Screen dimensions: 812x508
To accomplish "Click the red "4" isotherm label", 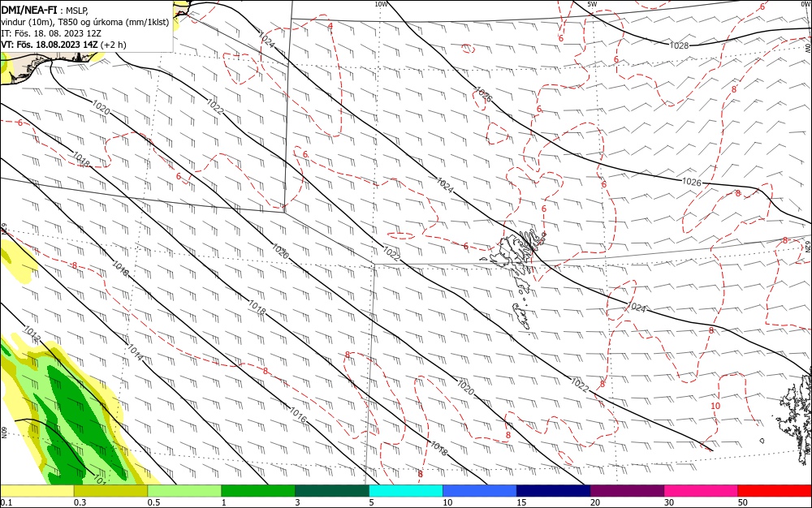I will [330, 26].
